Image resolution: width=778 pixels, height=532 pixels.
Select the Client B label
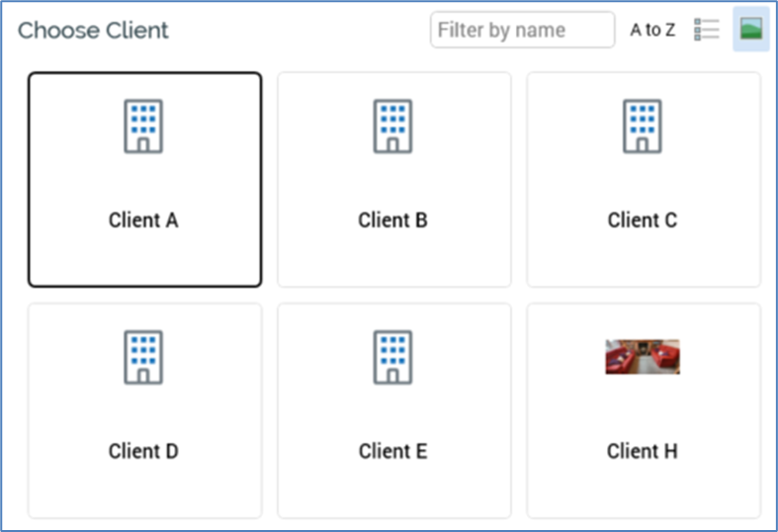[392, 221]
